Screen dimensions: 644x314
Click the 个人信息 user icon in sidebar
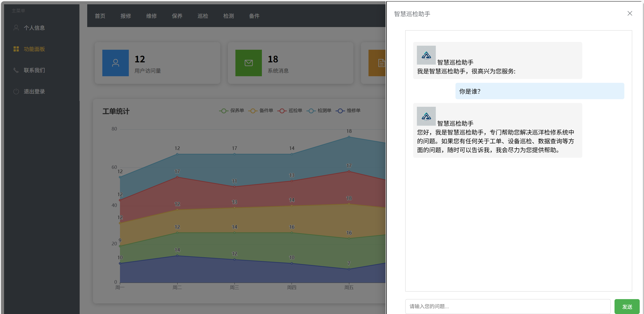click(x=16, y=28)
